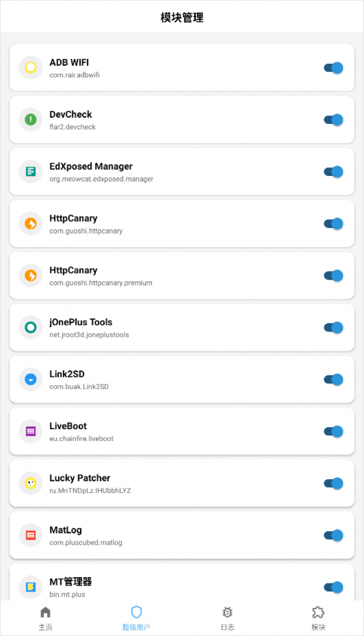Disable the com.guoshi.httpcanary.premium toggle
The image size is (364, 636).
pos(333,276)
